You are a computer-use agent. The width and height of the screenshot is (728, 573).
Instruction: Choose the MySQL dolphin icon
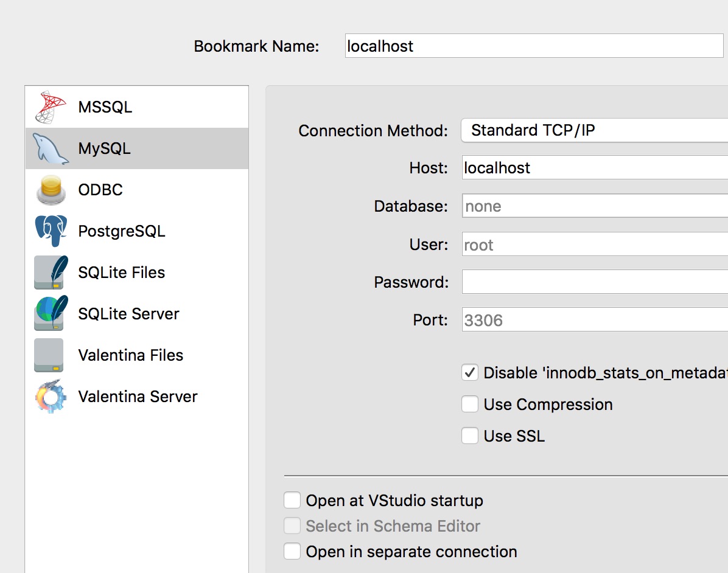51,148
